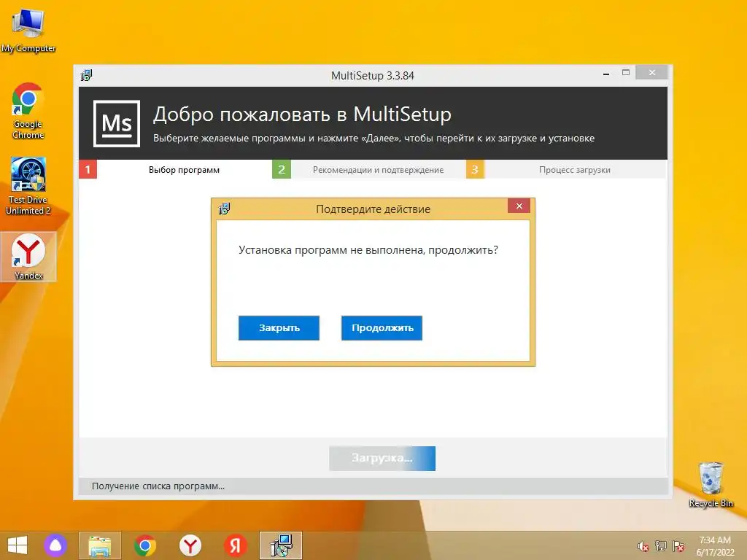The width and height of the screenshot is (747, 560).
Task: Click the MultiSetup title bar icon
Action: click(x=86, y=75)
